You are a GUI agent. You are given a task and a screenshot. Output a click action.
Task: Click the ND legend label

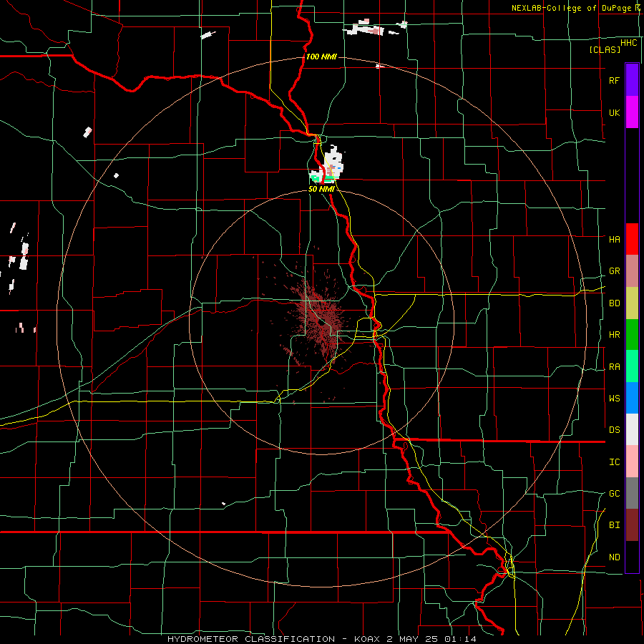[614, 557]
